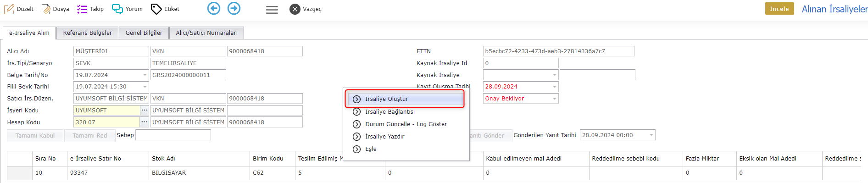Expand the Belge Tarih date dropdown
This screenshot has width=868, height=183.
pos(145,75)
